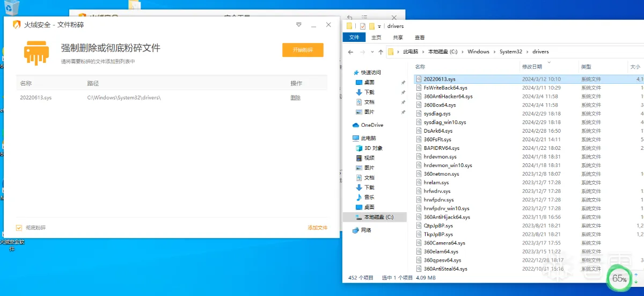Select hrdevmon_win10.sys in the file list

click(448, 165)
